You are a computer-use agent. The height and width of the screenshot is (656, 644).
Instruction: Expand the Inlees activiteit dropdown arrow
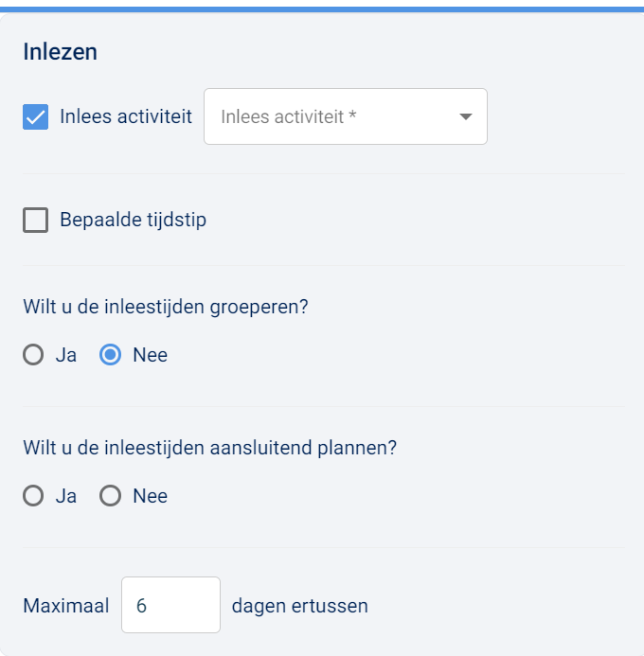(x=465, y=116)
